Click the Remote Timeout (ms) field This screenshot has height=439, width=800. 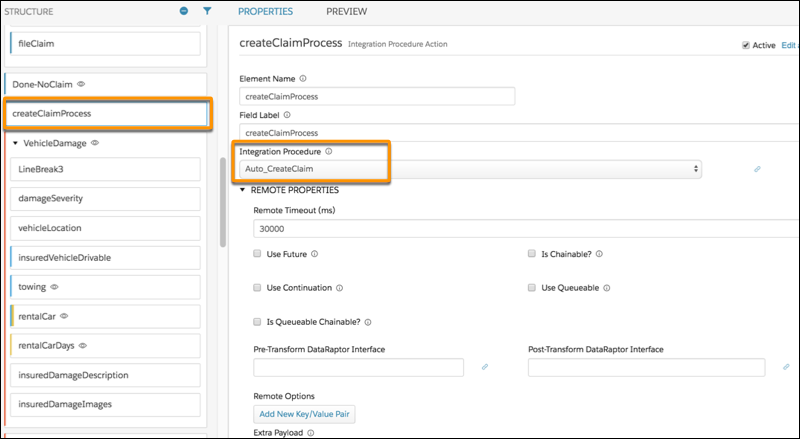[526, 229]
